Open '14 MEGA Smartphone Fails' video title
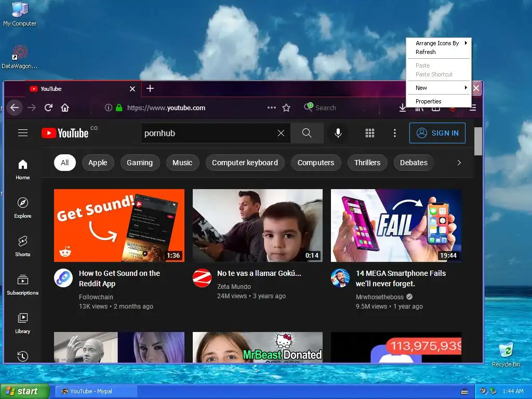 [x=401, y=278]
